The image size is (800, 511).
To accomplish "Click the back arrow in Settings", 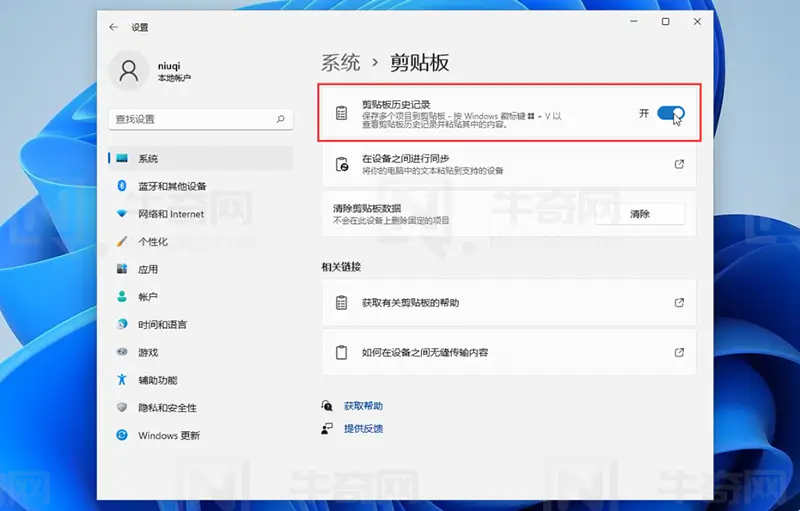I will (113, 27).
